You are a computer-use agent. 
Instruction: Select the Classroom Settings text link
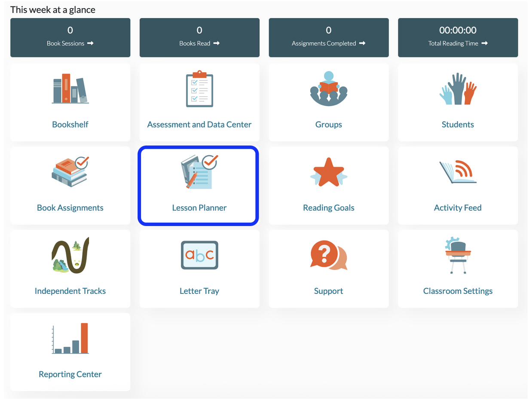pyautogui.click(x=458, y=291)
